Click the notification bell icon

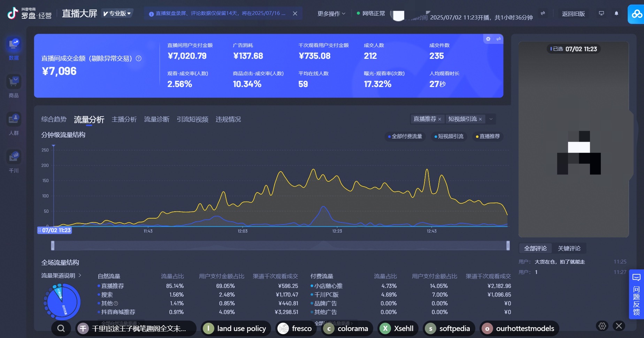point(616,14)
